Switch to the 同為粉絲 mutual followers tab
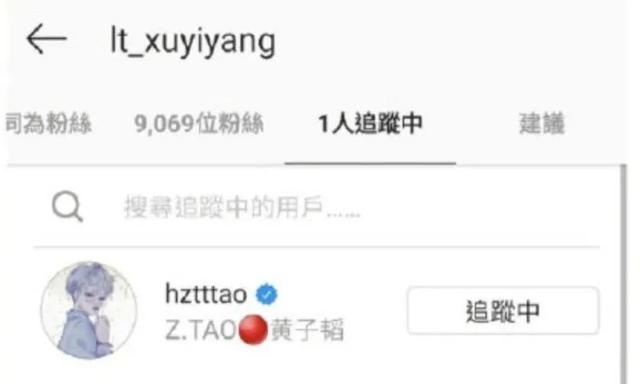This screenshot has height=384, width=640. [x=48, y=123]
